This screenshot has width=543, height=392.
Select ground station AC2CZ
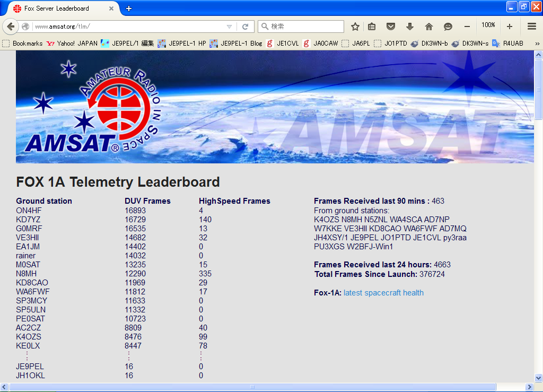pyautogui.click(x=29, y=328)
